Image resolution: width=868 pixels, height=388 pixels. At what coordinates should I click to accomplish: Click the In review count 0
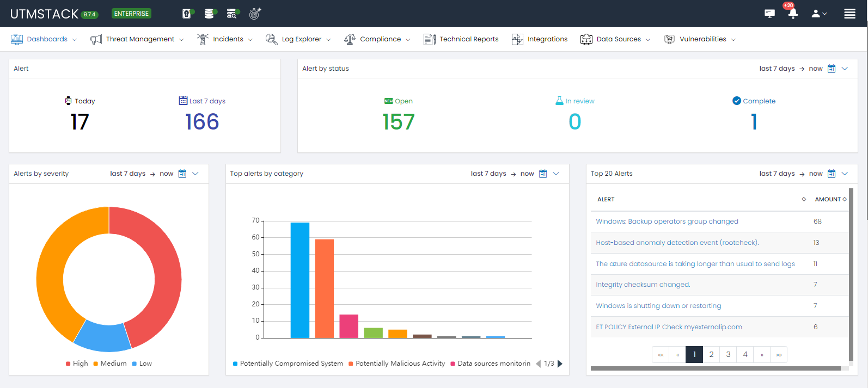pyautogui.click(x=575, y=122)
